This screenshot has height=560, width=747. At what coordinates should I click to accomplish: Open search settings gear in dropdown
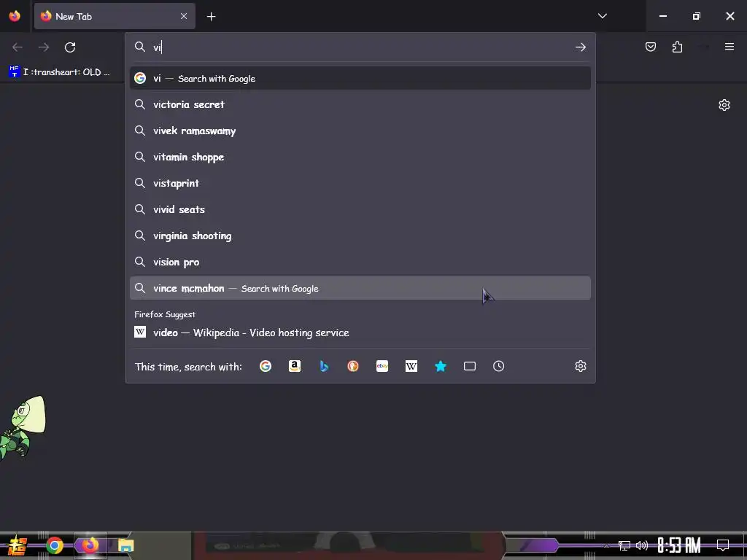click(x=580, y=366)
